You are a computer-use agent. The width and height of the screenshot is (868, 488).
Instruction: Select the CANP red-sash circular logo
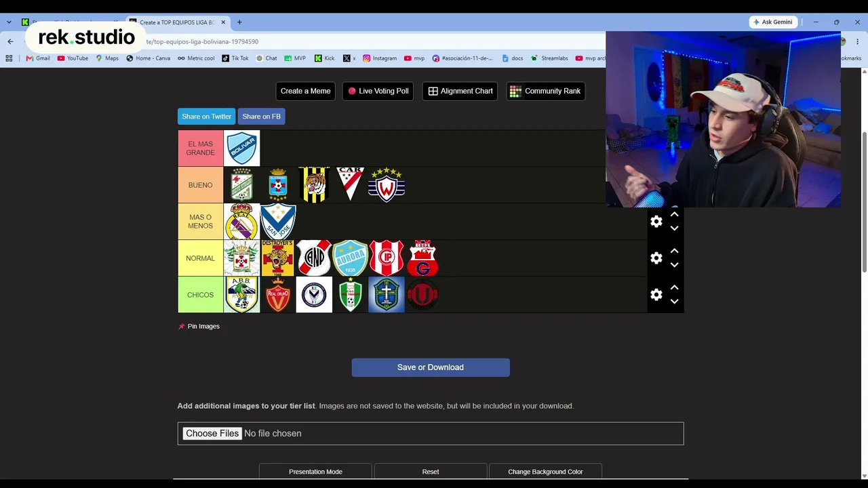click(314, 258)
